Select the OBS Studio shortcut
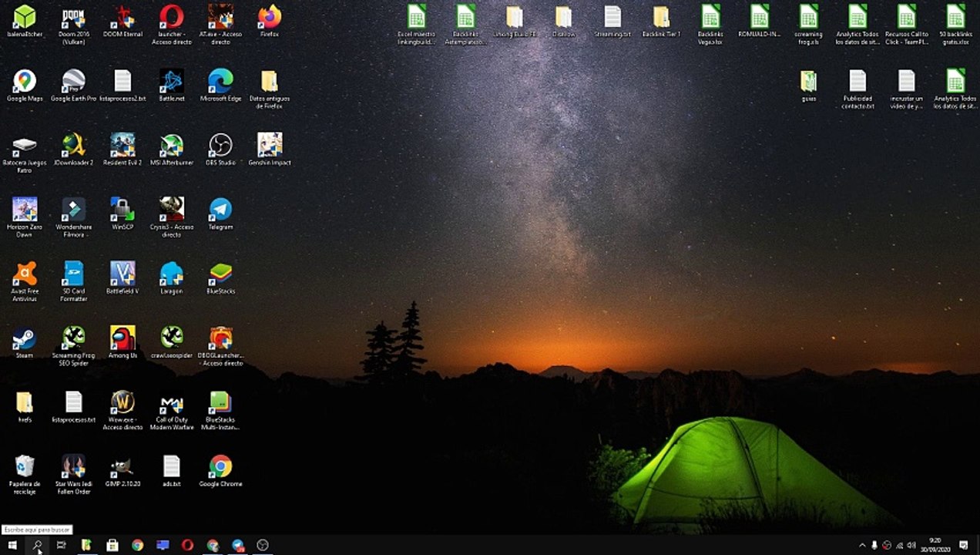The width and height of the screenshot is (980, 555). (220, 150)
